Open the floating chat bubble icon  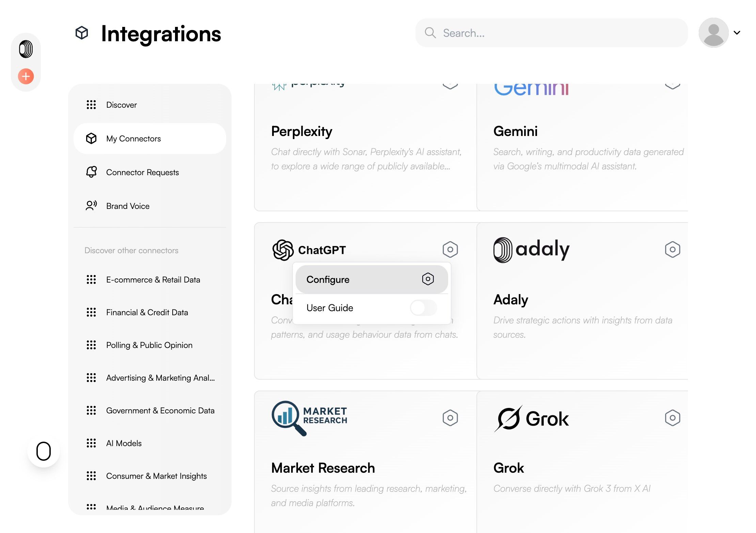(x=44, y=451)
